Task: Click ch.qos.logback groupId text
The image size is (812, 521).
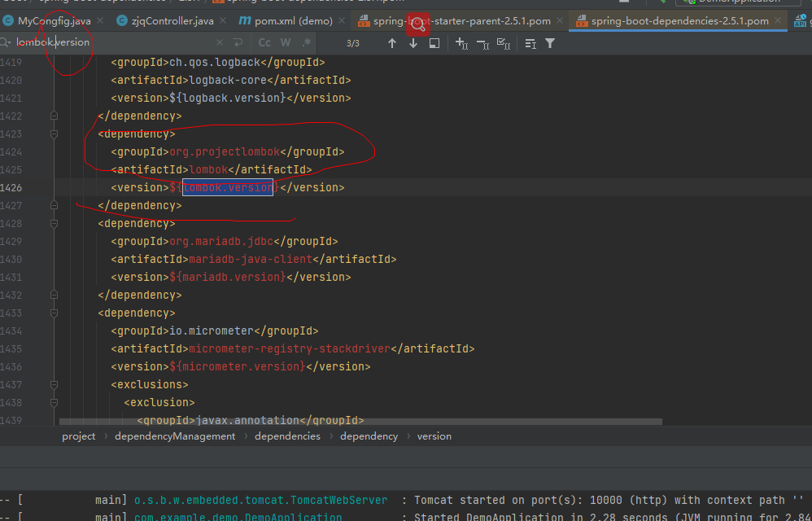Action: tap(215, 62)
